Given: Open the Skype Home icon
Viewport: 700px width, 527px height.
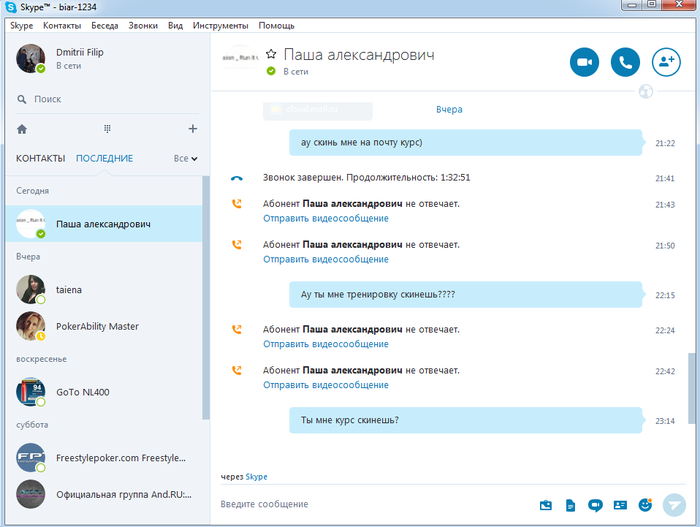Looking at the screenshot, I should [x=22, y=129].
